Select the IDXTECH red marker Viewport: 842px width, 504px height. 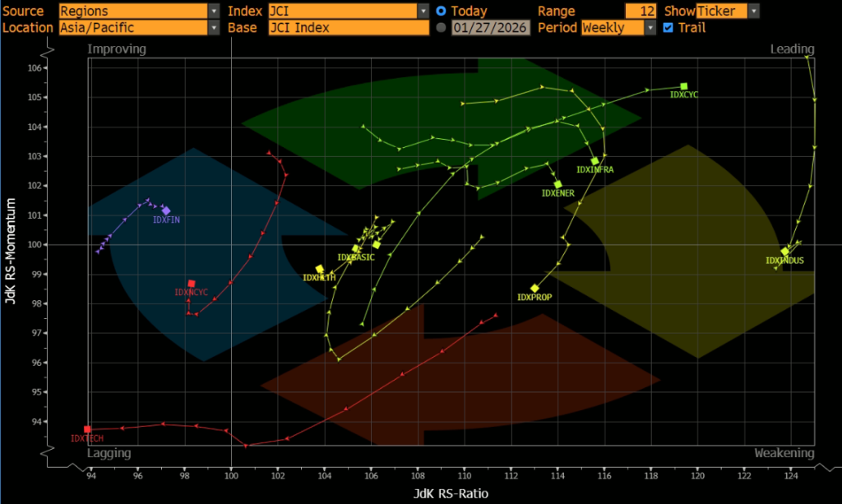pos(87,429)
